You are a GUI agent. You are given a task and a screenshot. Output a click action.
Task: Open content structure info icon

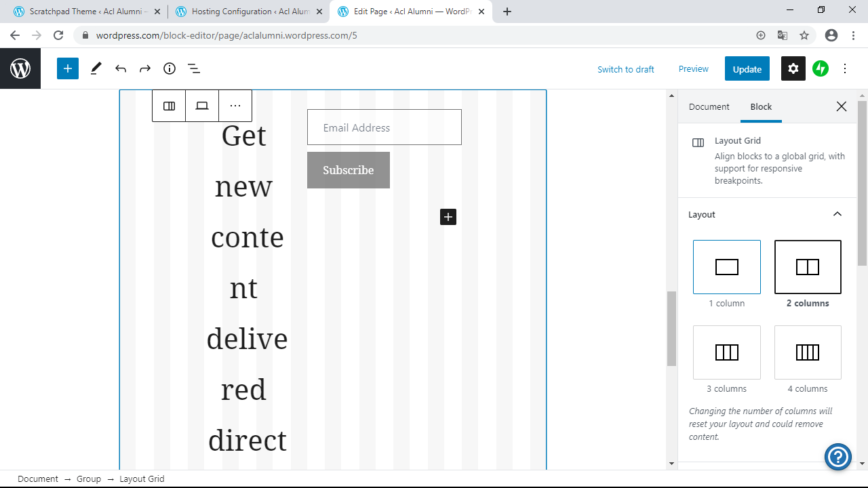tap(170, 68)
